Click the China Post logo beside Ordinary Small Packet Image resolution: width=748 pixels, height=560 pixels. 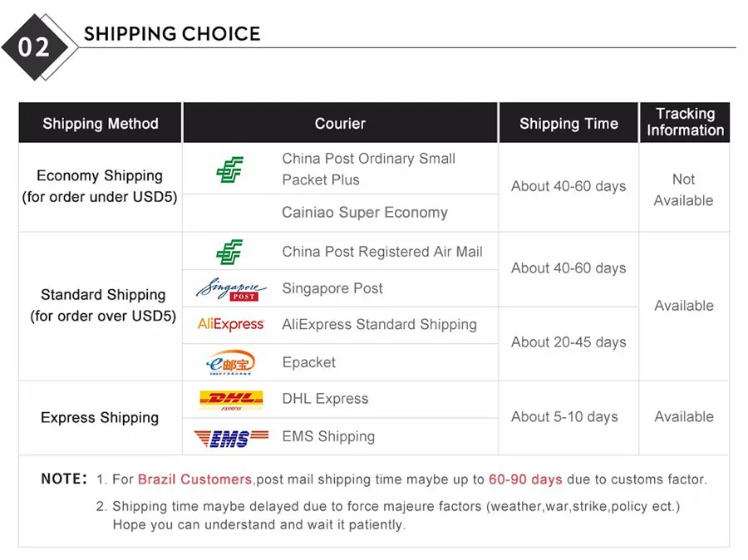click(x=230, y=169)
